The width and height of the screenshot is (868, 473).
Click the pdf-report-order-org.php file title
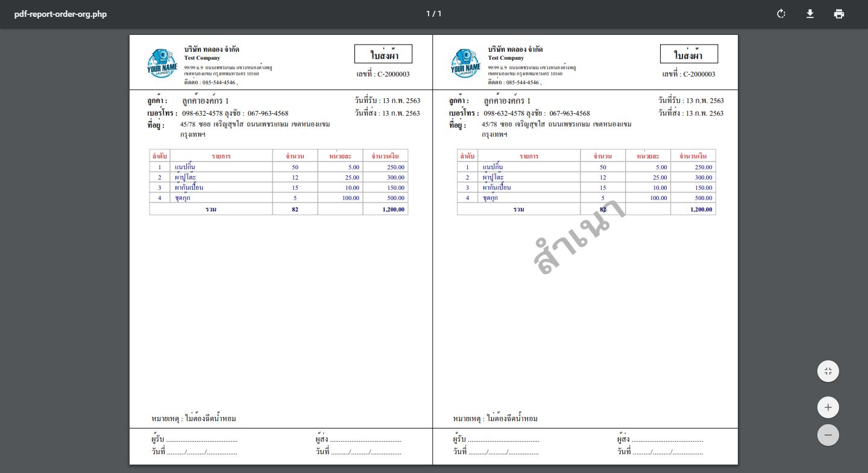60,14
